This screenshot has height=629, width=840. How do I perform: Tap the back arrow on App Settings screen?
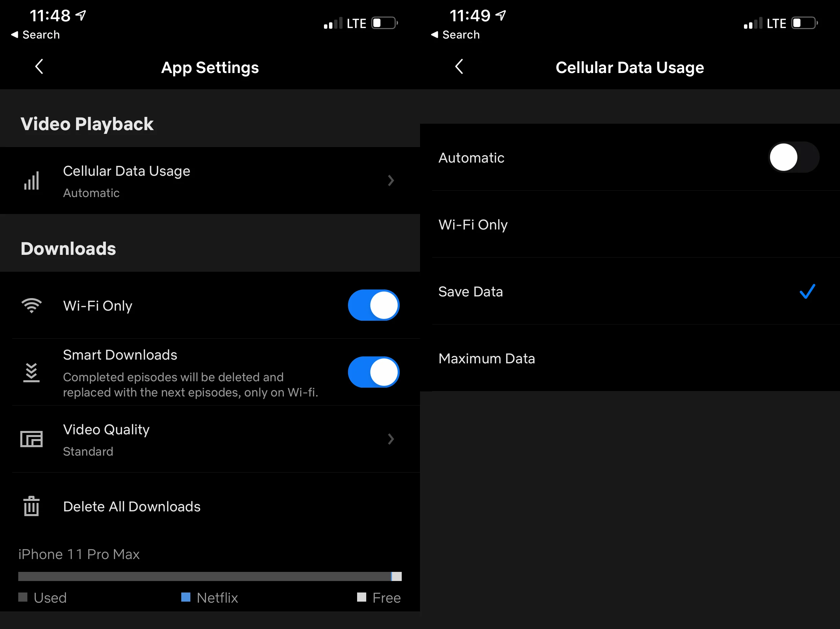pos(39,67)
